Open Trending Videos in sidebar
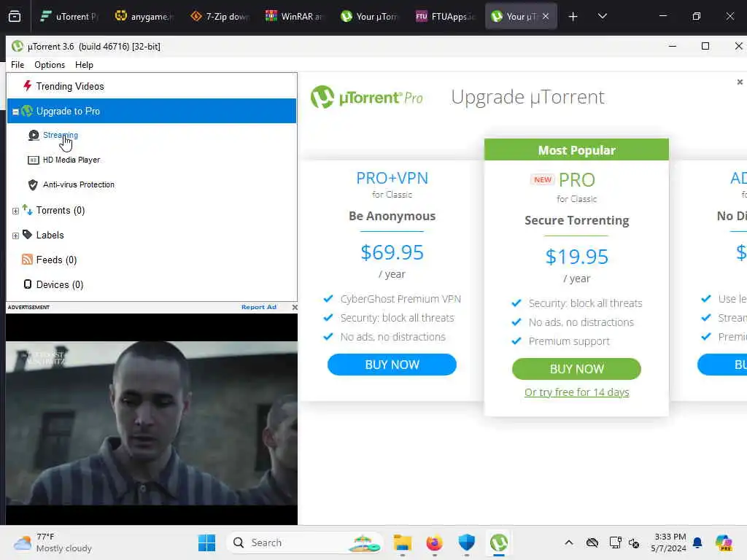Screen dimensions: 747x560 coord(69,86)
